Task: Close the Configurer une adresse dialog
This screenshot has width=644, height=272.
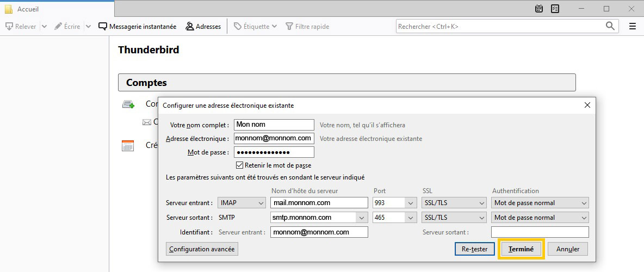Action: (x=587, y=105)
